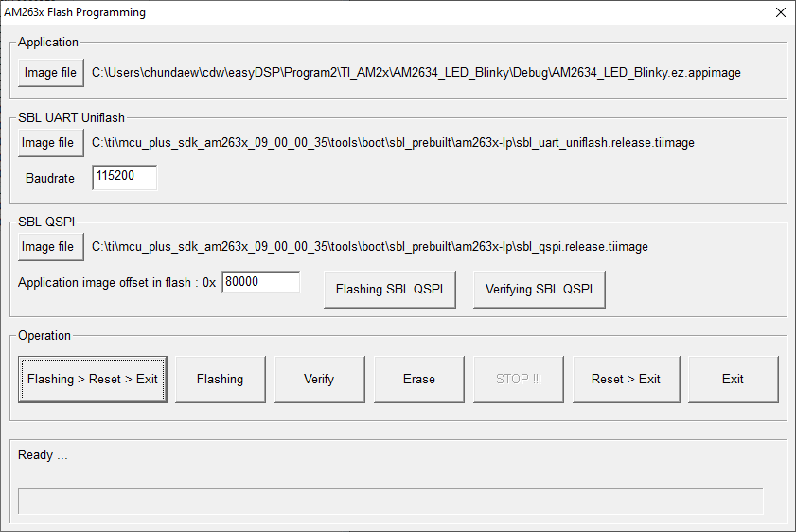The height and width of the screenshot is (532, 796).
Task: Click the Reset > Exit button
Action: (626, 380)
